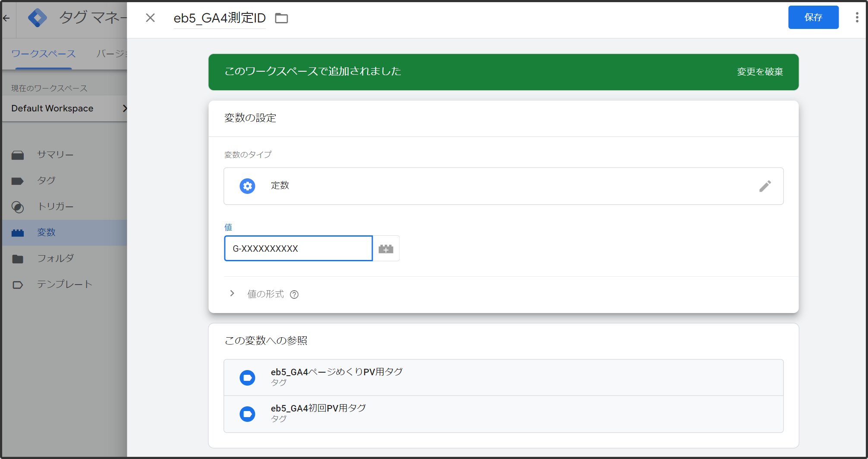Click tag icon of eb5_GA4ページめくりPV用タグ
This screenshot has height=459, width=868.
[x=247, y=378]
